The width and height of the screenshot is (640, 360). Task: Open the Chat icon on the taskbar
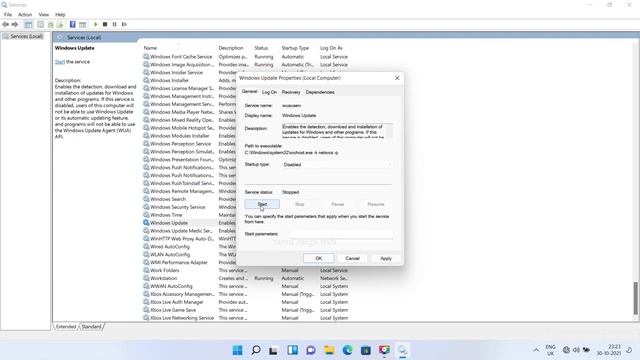pos(311,350)
